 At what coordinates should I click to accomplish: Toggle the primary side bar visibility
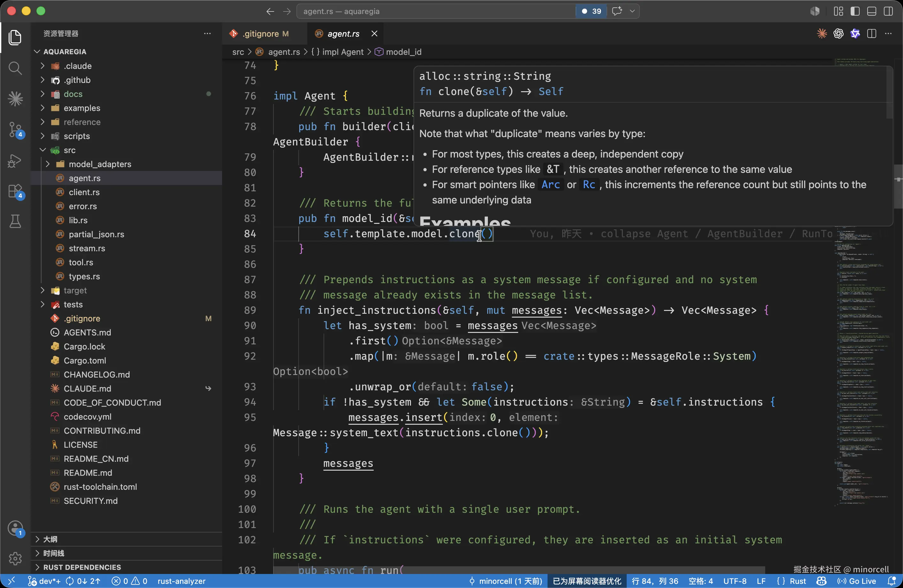[x=855, y=11]
